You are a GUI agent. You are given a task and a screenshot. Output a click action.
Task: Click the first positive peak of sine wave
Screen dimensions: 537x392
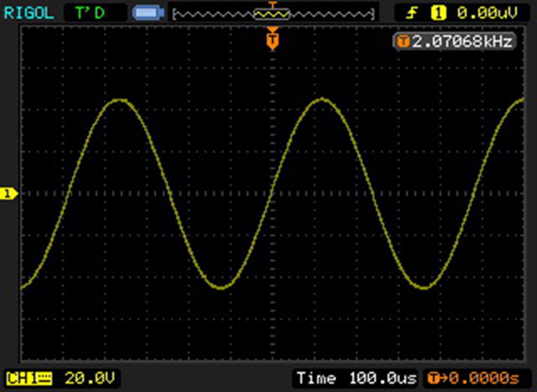120,101
